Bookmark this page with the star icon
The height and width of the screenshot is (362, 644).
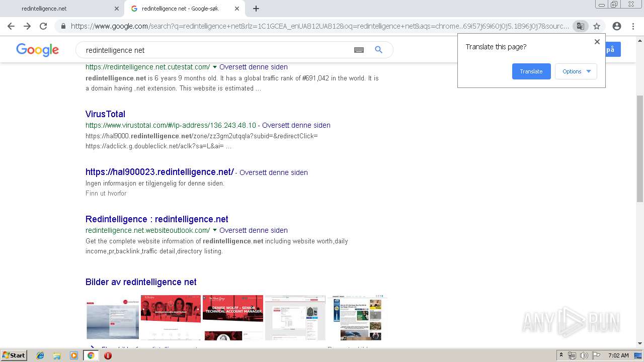pyautogui.click(x=597, y=26)
